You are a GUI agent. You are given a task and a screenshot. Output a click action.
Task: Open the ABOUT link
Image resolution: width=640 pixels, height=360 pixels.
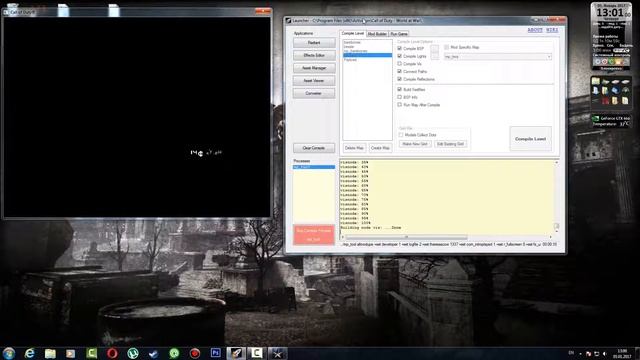pyautogui.click(x=535, y=30)
